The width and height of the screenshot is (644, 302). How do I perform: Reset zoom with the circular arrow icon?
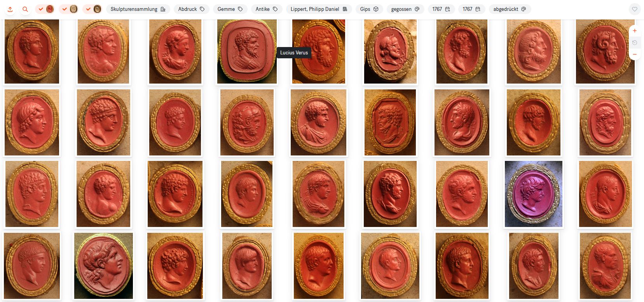[634, 42]
